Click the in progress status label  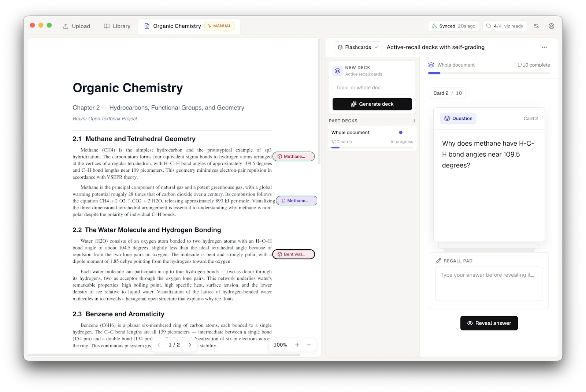[402, 142]
